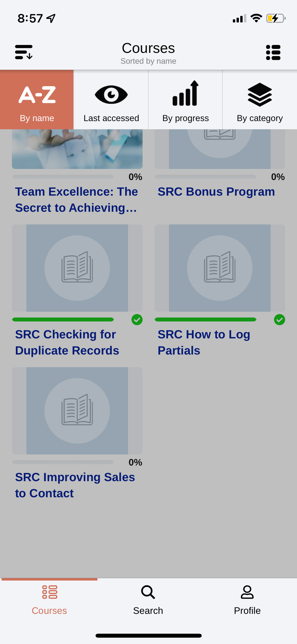Sort courses by category
This screenshot has width=297, height=644.
click(x=260, y=100)
